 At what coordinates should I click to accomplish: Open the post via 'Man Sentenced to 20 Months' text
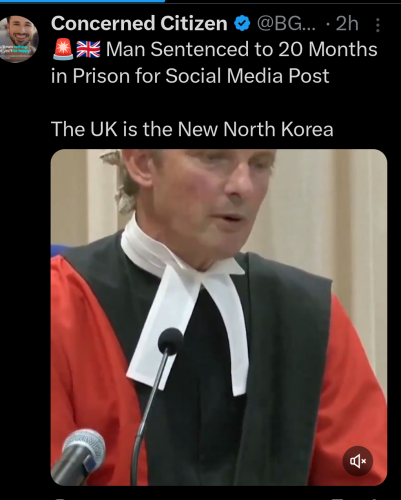242,49
